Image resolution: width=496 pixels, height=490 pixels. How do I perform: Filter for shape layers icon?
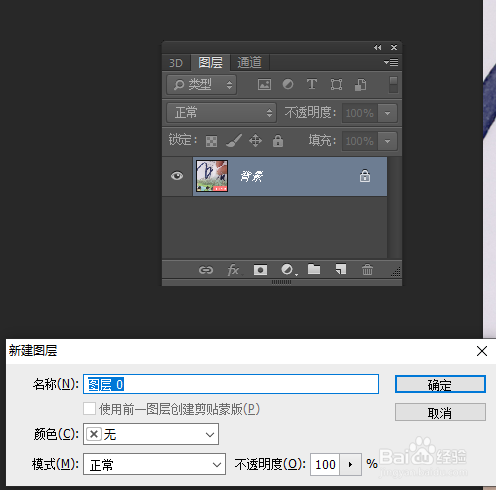coord(336,84)
